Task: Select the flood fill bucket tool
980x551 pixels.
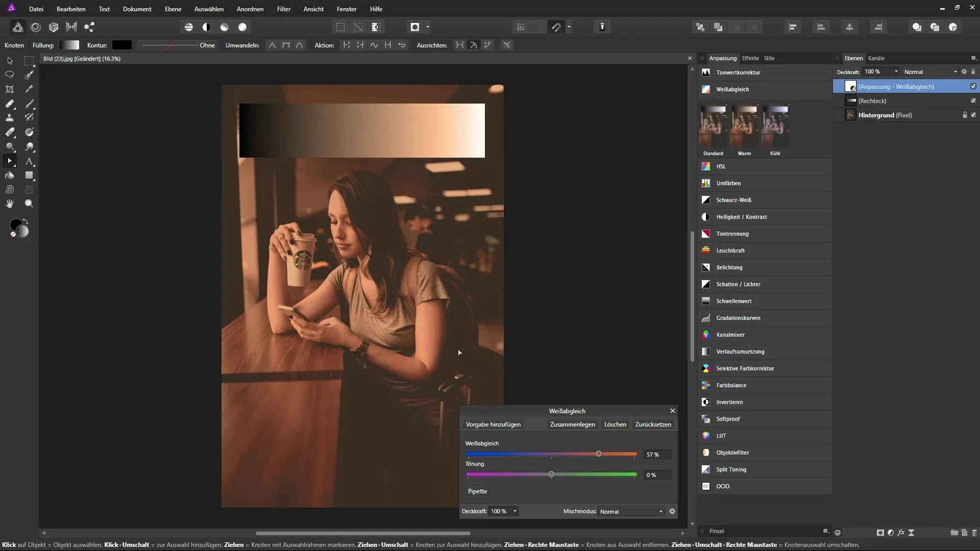Action: [x=10, y=176]
